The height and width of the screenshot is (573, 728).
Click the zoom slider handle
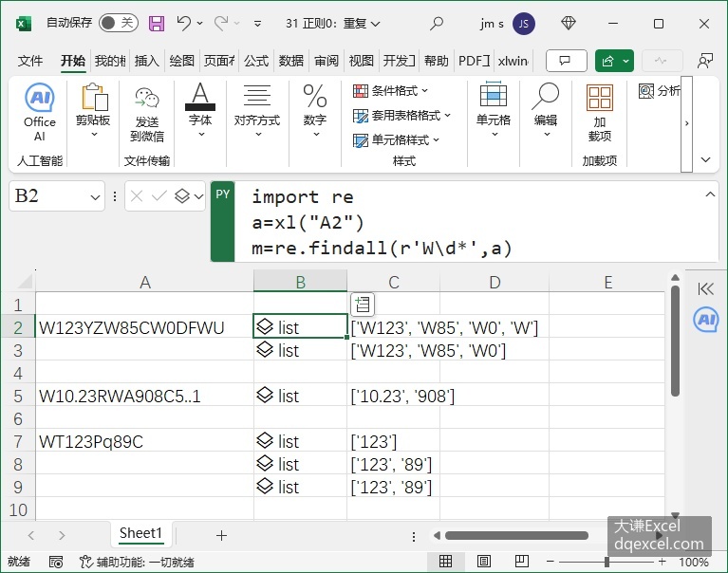click(607, 562)
